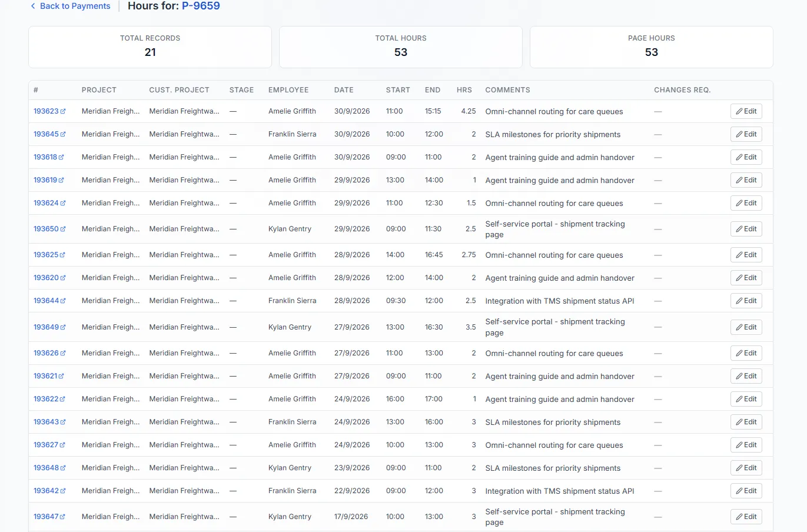Click the external link icon beside record 193645
The width and height of the screenshot is (807, 532).
(x=63, y=134)
